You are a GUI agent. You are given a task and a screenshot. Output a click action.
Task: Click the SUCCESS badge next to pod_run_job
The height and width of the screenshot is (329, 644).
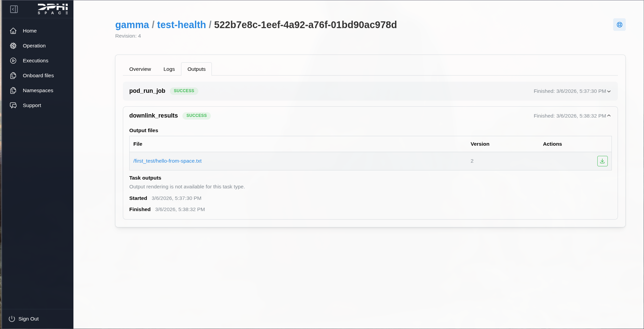click(x=184, y=91)
